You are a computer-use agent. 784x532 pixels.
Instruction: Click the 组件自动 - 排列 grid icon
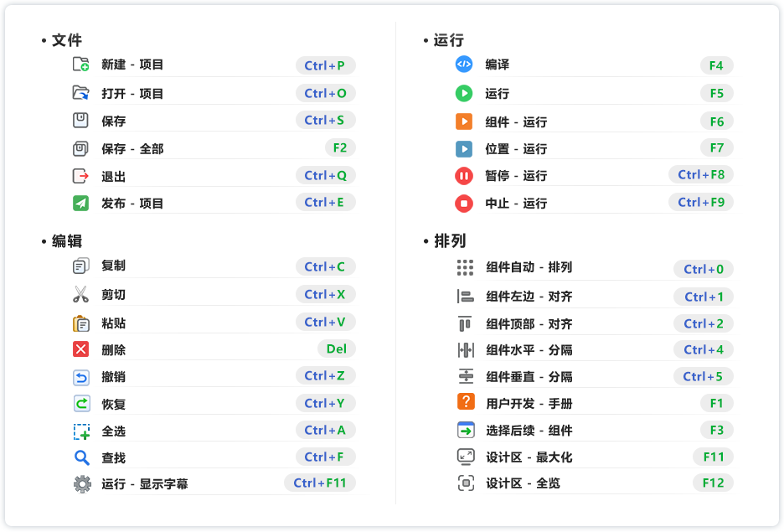pos(465,267)
